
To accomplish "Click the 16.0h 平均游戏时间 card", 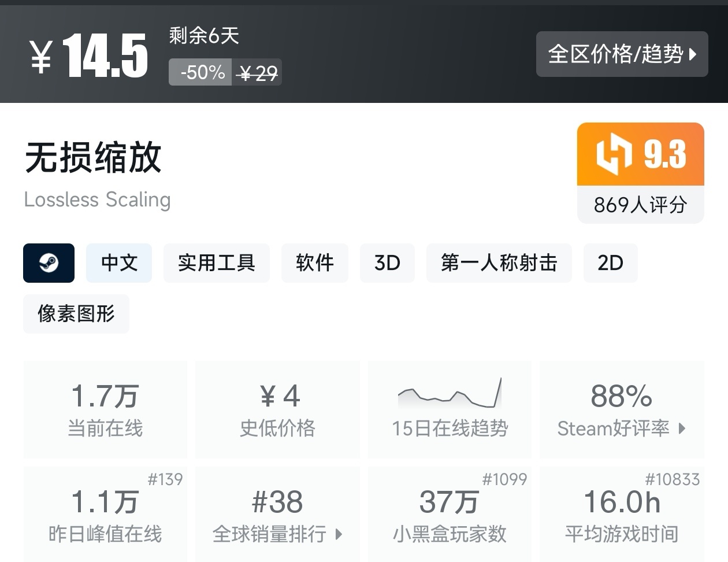I will pyautogui.click(x=622, y=513).
